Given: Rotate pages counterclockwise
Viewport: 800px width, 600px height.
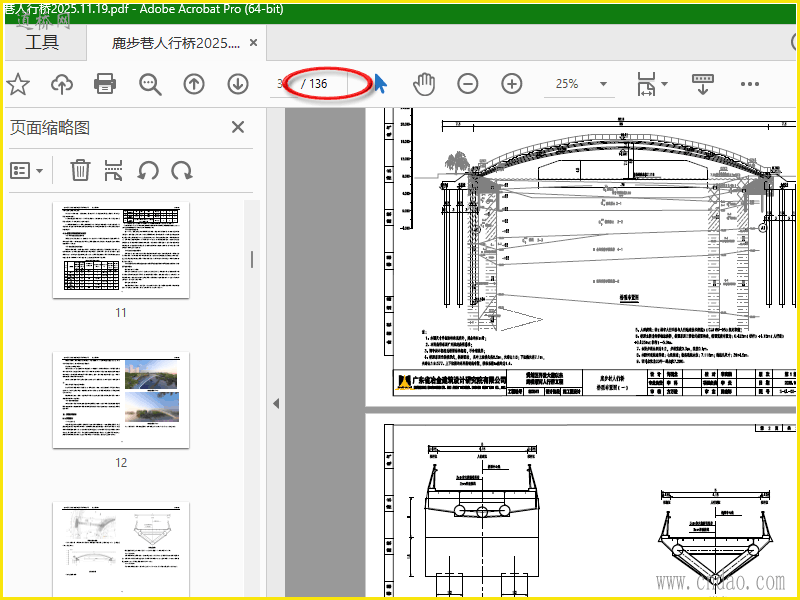Looking at the screenshot, I should point(148,170).
